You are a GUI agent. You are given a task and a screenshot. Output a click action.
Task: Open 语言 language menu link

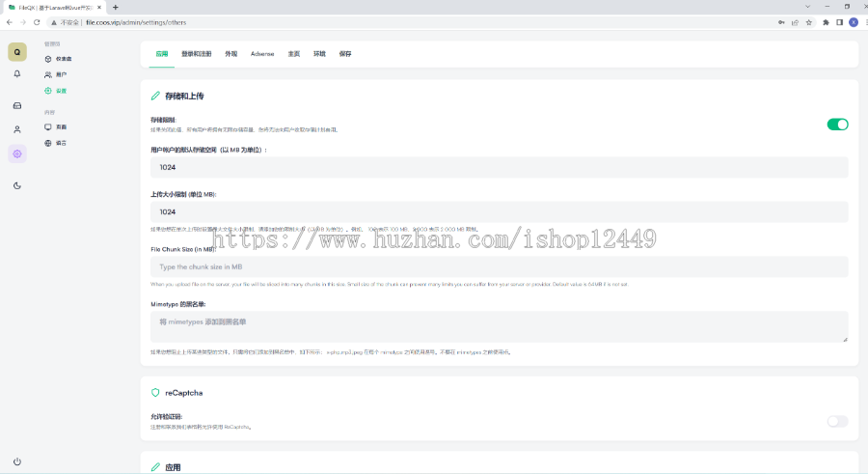point(62,143)
